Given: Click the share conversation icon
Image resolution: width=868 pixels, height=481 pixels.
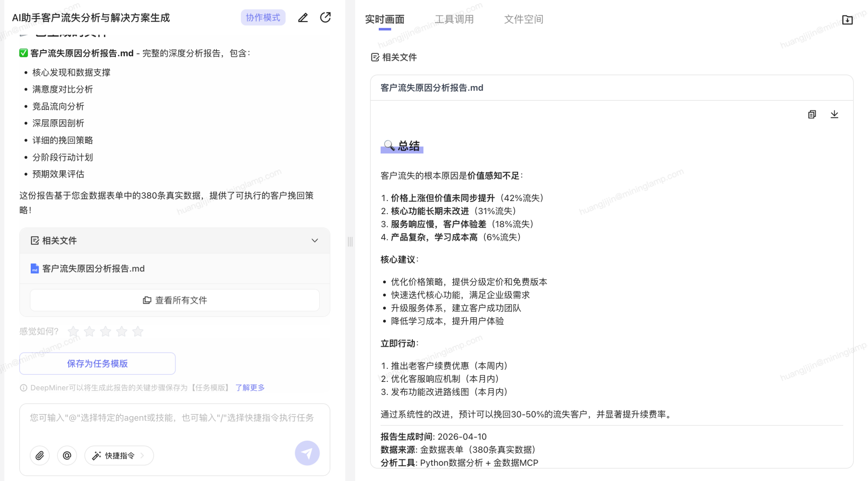Looking at the screenshot, I should click(x=325, y=18).
